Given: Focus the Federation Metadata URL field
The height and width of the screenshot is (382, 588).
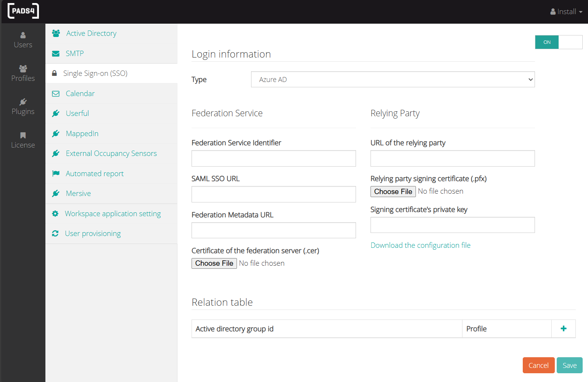Looking at the screenshot, I should 274,230.
